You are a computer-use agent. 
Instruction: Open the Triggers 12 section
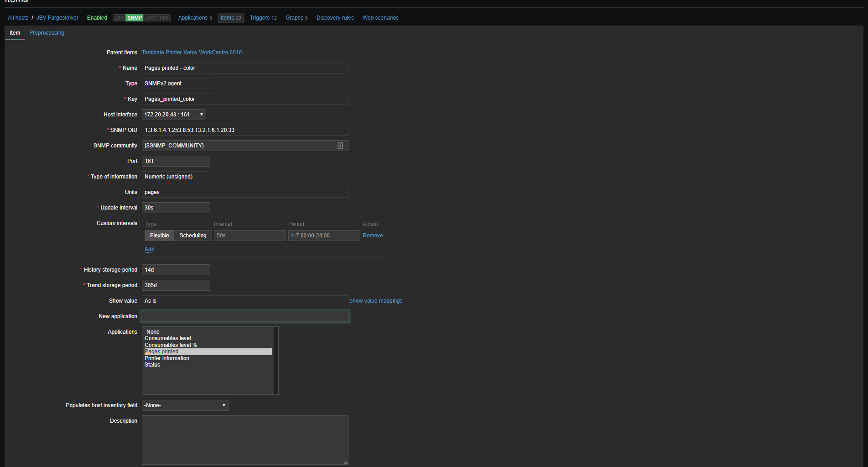(263, 18)
